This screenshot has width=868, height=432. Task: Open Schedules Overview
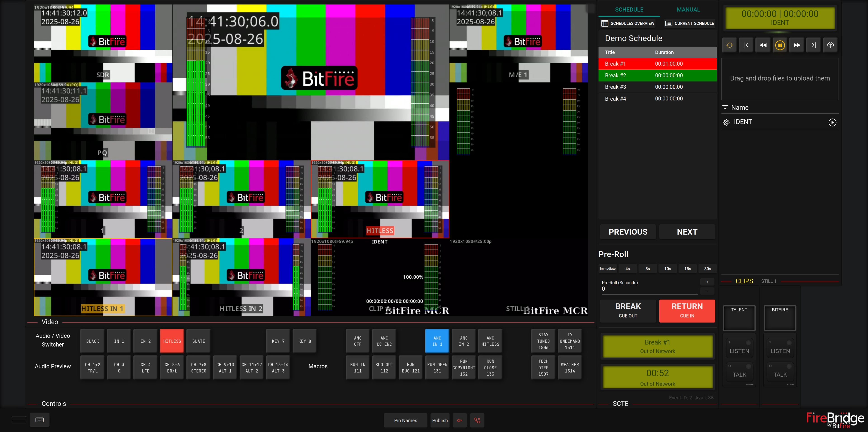[x=628, y=23]
